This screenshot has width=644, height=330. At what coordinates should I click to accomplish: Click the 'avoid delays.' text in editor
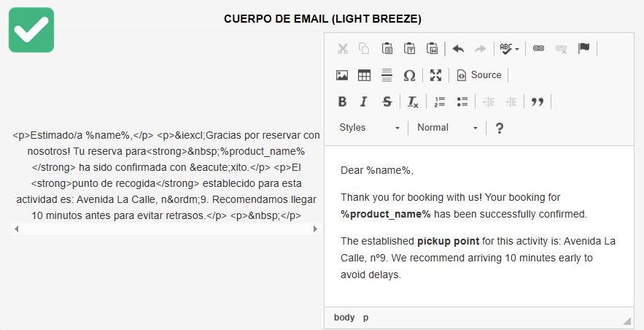(371, 275)
